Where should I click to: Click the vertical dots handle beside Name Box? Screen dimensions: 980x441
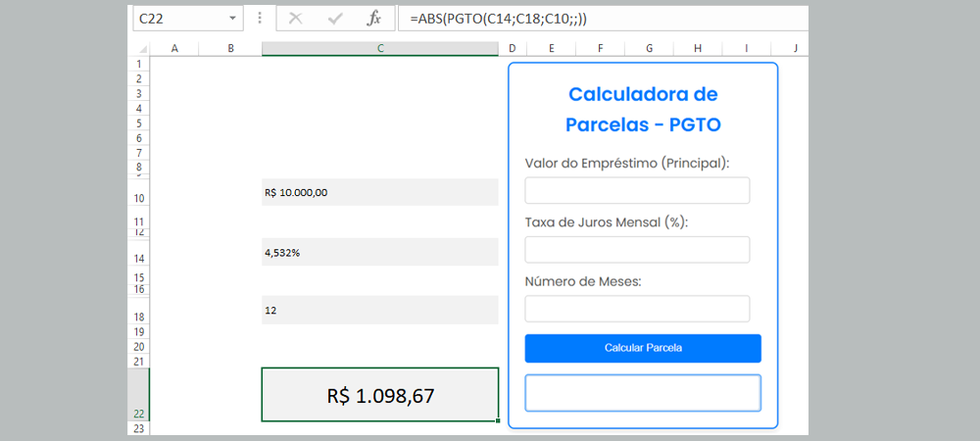[x=260, y=18]
